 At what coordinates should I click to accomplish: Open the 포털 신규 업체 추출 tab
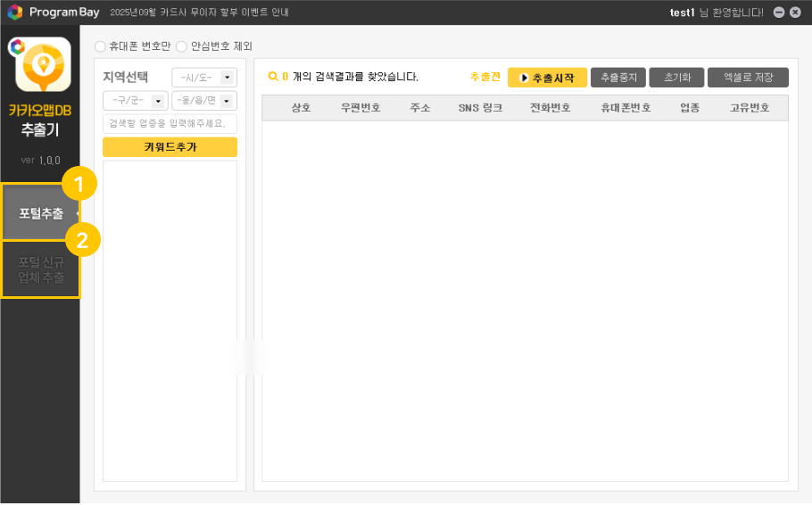pos(40,269)
